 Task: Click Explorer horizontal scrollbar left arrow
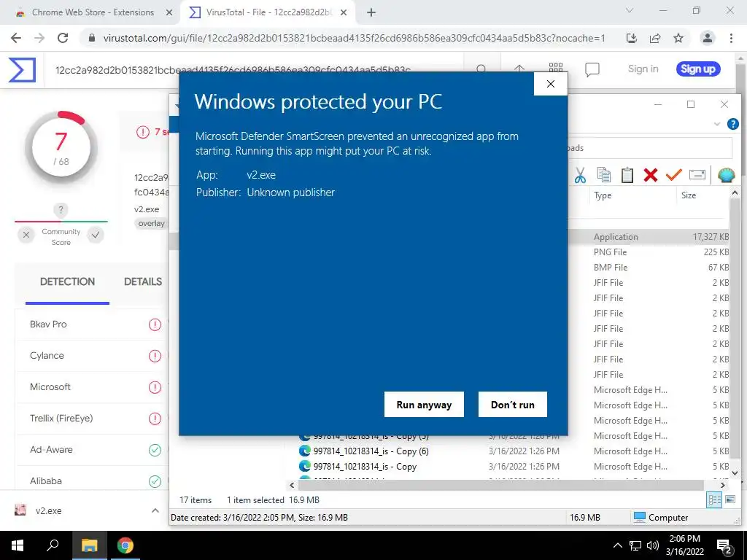tap(292, 485)
